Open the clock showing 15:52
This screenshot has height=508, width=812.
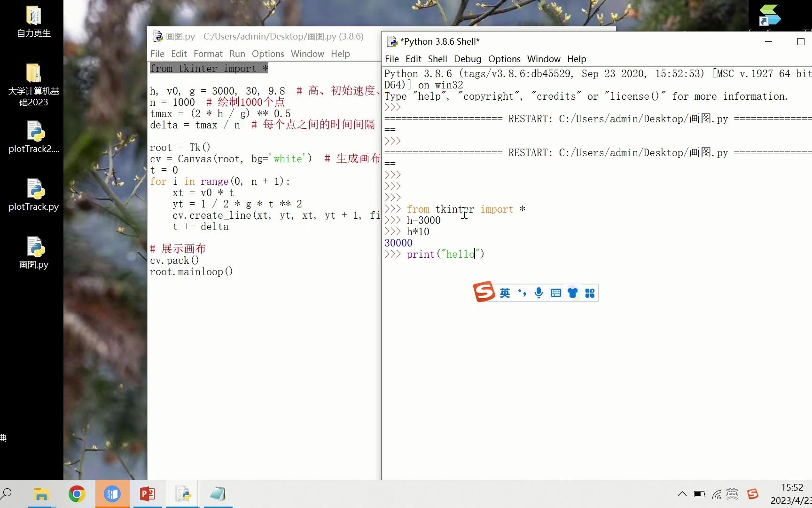(x=792, y=487)
